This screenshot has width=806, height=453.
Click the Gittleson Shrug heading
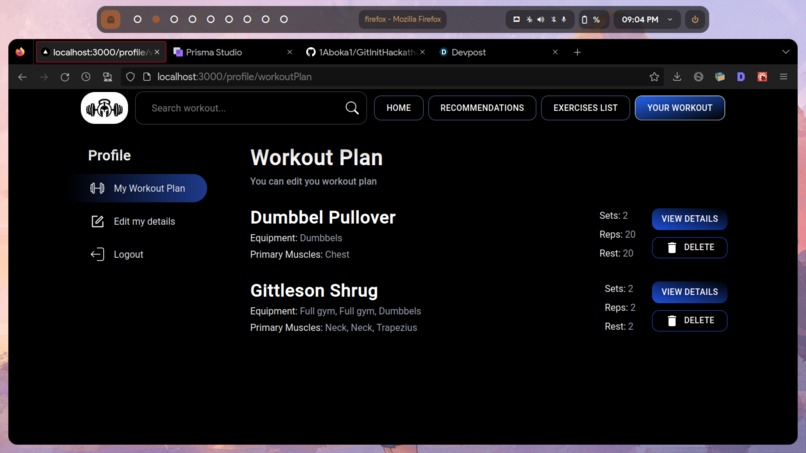[314, 291]
